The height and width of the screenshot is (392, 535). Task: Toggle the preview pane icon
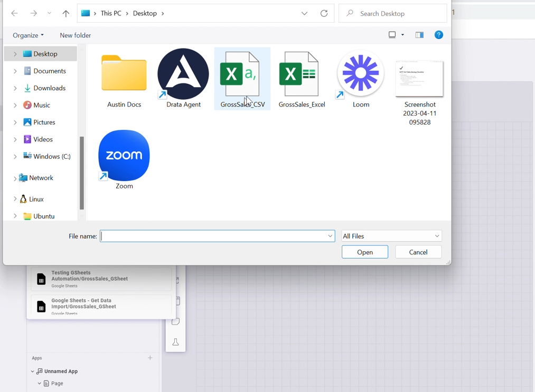pyautogui.click(x=419, y=35)
